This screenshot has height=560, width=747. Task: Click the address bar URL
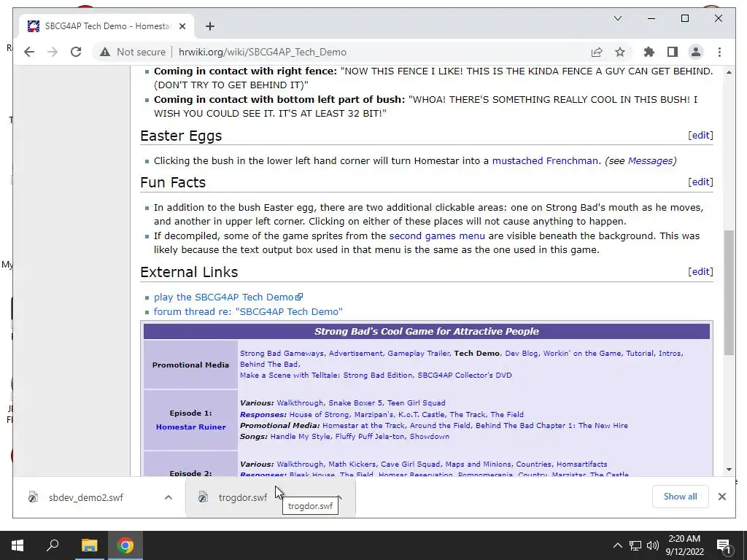point(262,52)
